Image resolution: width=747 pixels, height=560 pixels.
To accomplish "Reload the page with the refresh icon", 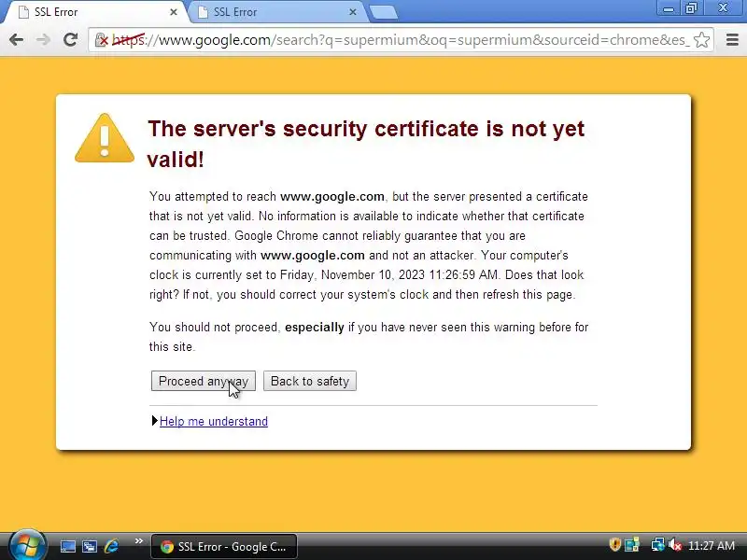I will pyautogui.click(x=71, y=39).
